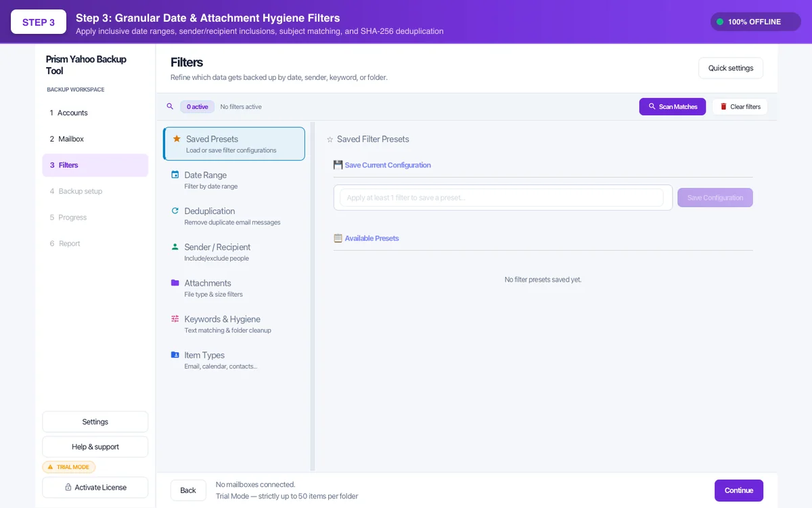Click the magnifier icon in the filter bar
Screen dimensions: 812x508
170,106
